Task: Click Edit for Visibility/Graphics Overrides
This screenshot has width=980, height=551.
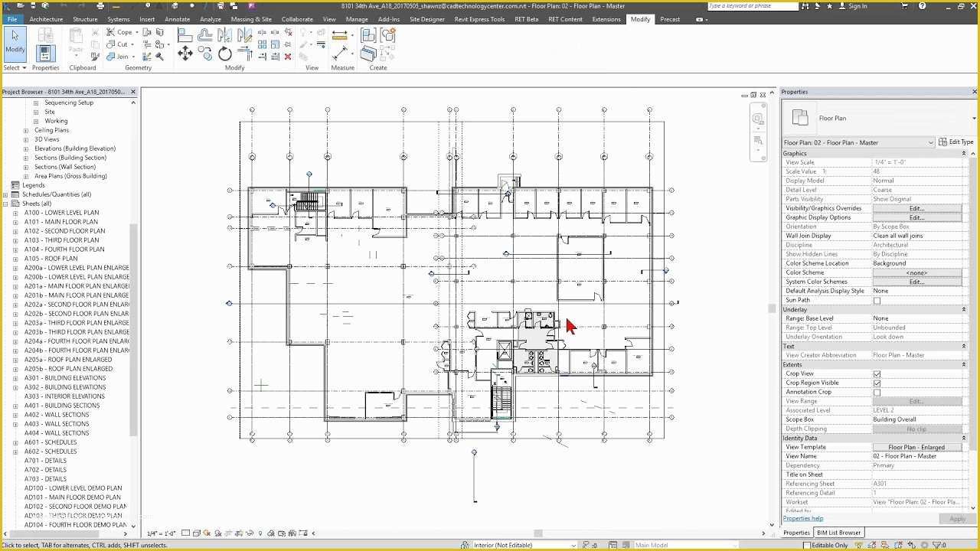Action: [x=916, y=208]
